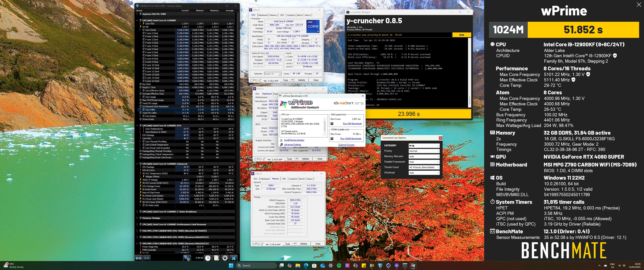Open Microsoft 365 Copilot taskbar icon
The image size is (644, 270).
pos(356,265)
